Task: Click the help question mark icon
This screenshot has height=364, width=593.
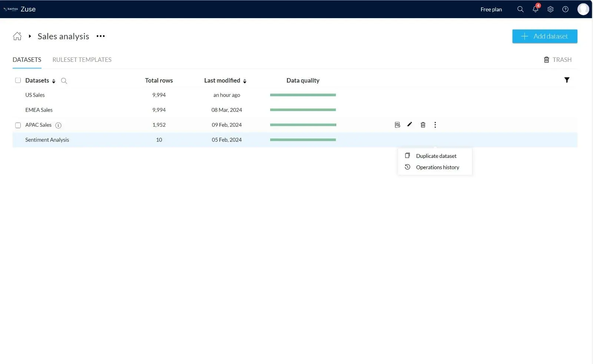Action: 565,9
